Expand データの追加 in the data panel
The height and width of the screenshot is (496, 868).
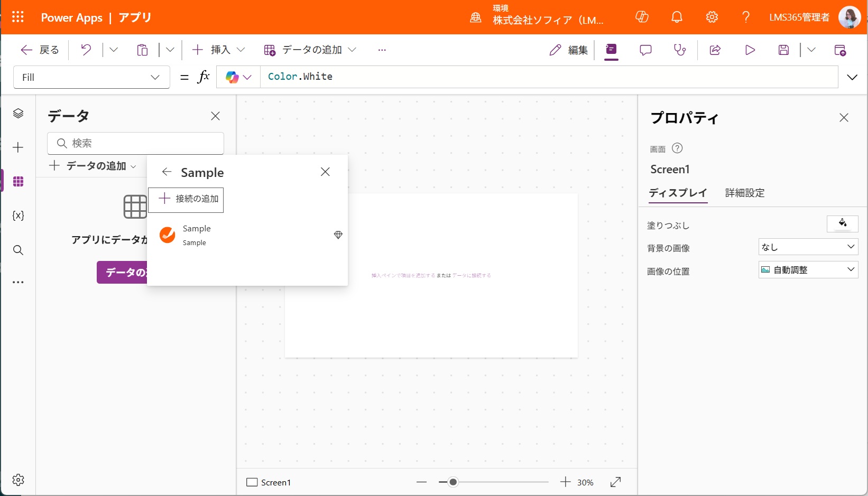point(93,166)
